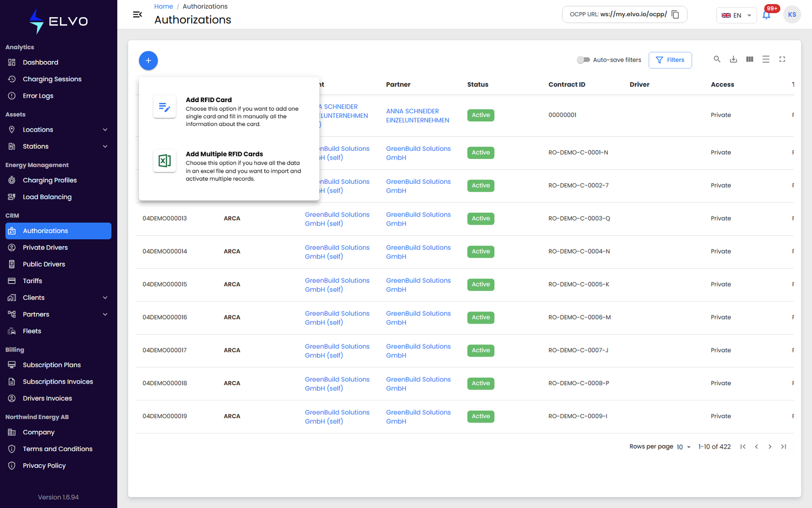Screen dimensions: 812x508
Task: Open the search icon in the table toolbar
Action: tap(717, 59)
